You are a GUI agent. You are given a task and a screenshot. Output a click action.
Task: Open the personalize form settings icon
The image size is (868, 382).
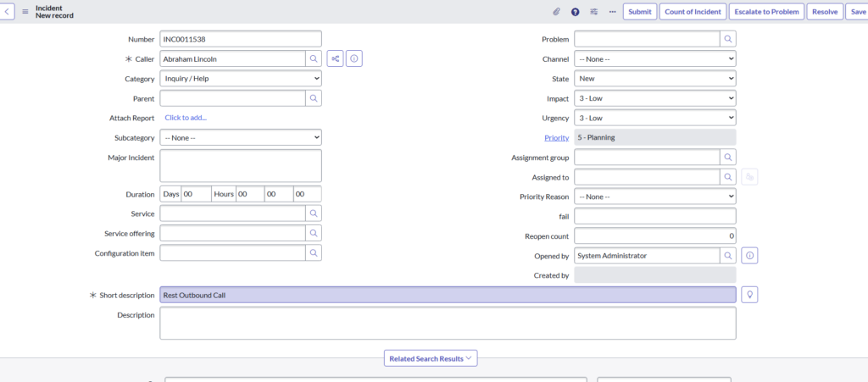(594, 12)
